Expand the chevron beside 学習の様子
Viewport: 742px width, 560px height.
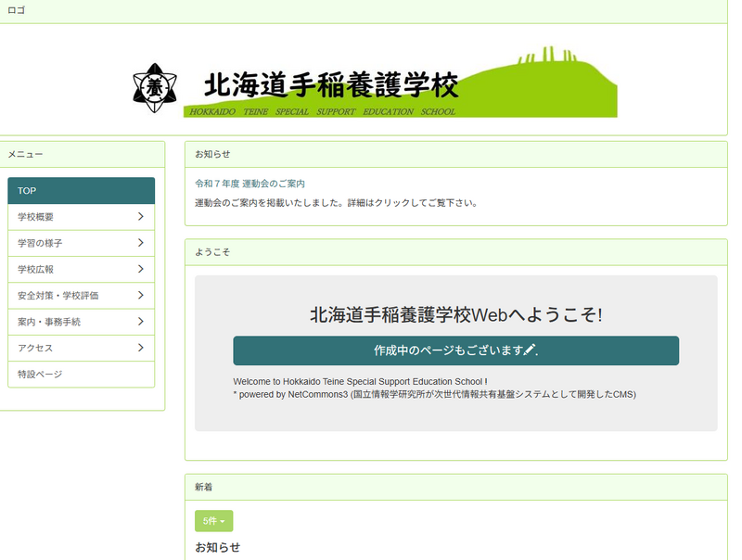pos(141,243)
